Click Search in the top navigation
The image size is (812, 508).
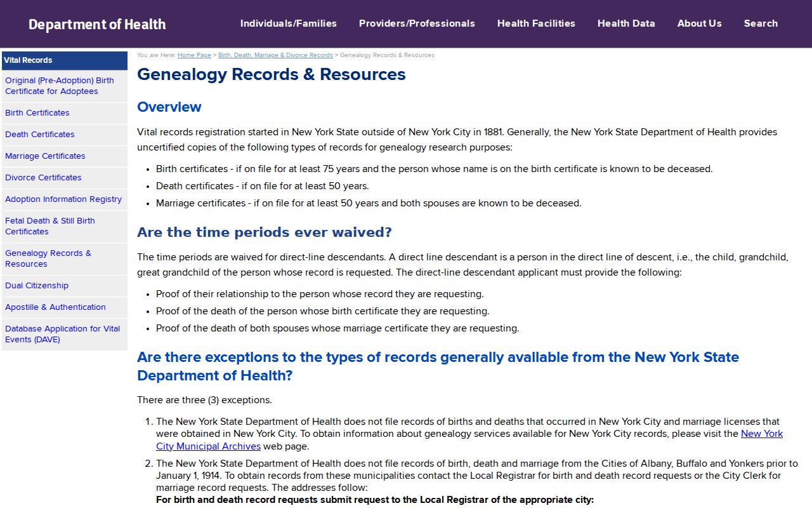click(761, 23)
